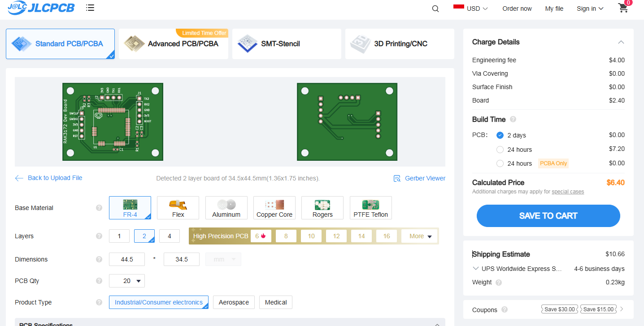The image size is (644, 326).
Task: Switch to Advanced PCB/PCBA tab
Action: point(174,44)
